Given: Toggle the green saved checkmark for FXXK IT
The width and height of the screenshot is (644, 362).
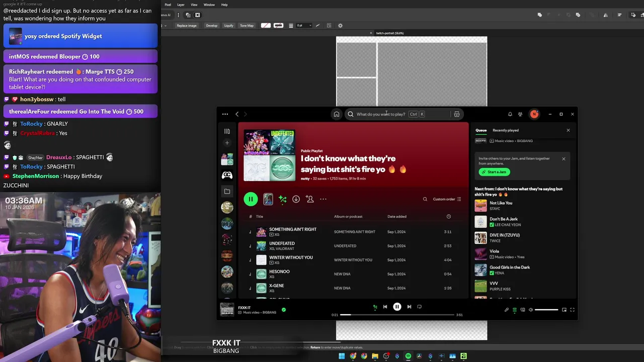Looking at the screenshot, I should click(x=284, y=310).
